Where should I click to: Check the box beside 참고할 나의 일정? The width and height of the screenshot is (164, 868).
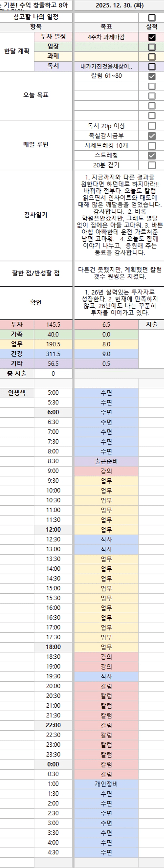(x=152, y=17)
